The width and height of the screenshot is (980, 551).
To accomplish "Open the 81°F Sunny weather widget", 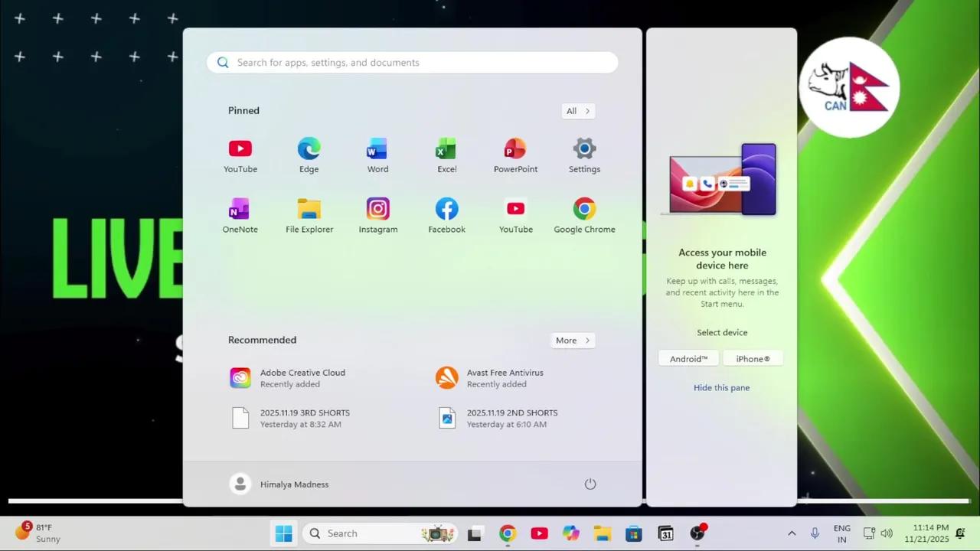I will click(38, 533).
